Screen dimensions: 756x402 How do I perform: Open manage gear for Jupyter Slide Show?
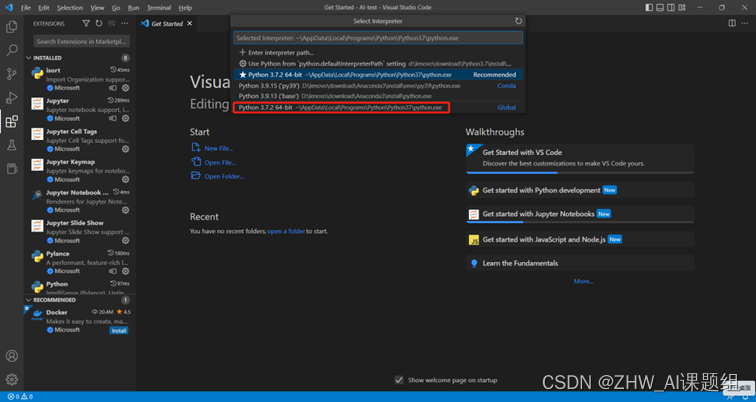(125, 241)
